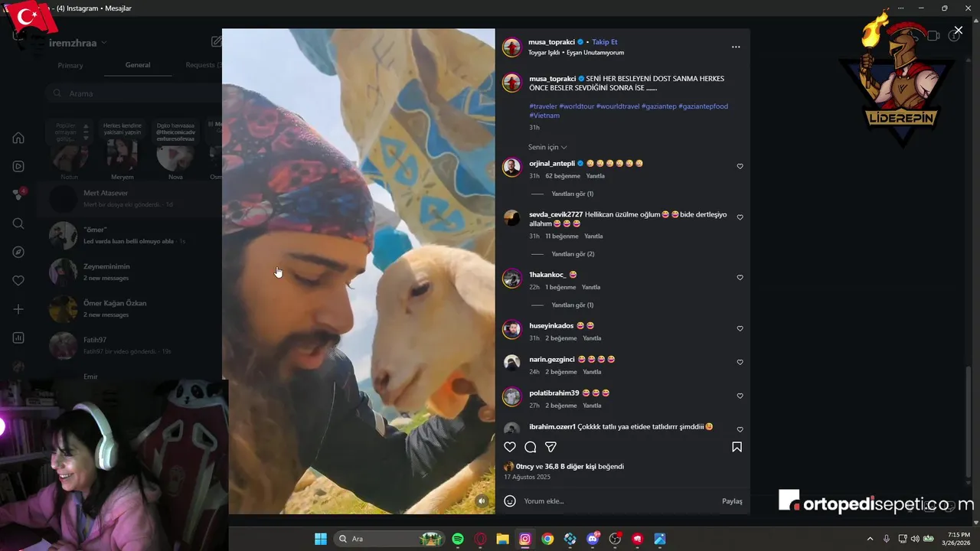Open the Senin için comment sorting dropdown

tap(547, 147)
